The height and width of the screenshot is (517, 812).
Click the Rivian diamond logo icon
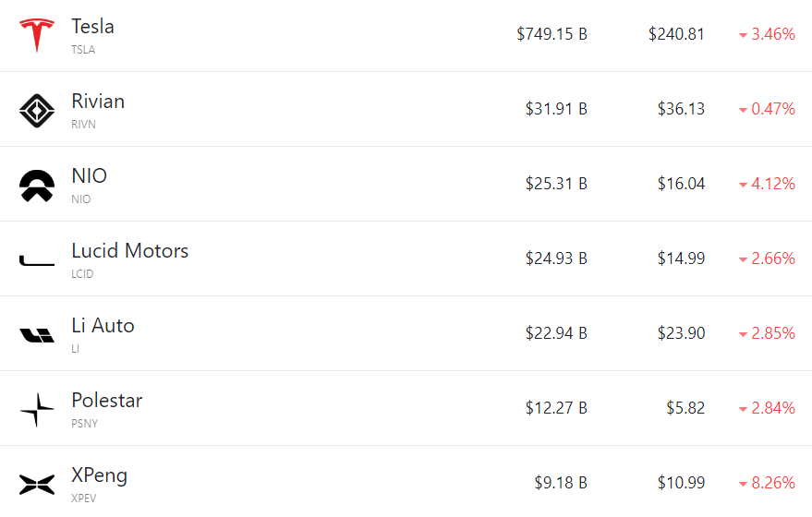(x=37, y=110)
